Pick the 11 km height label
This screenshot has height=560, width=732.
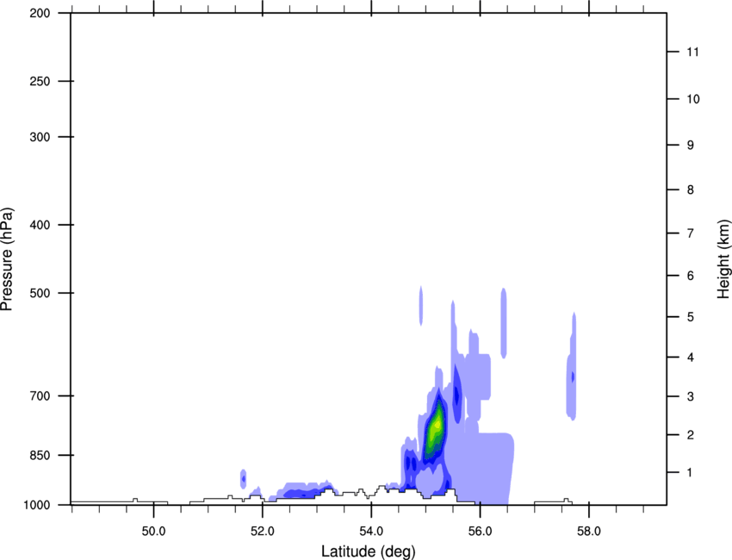[x=692, y=52]
